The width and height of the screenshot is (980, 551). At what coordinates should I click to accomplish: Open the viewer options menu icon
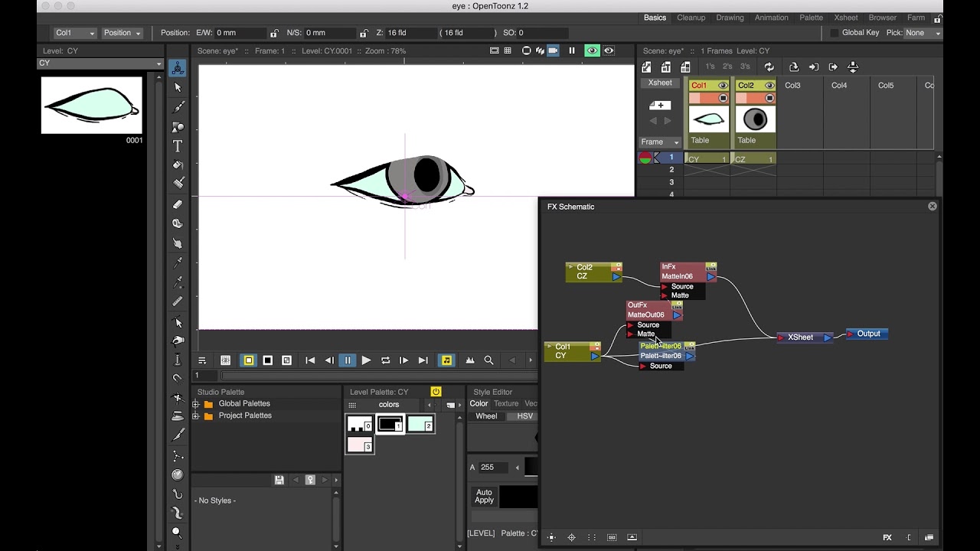(202, 360)
